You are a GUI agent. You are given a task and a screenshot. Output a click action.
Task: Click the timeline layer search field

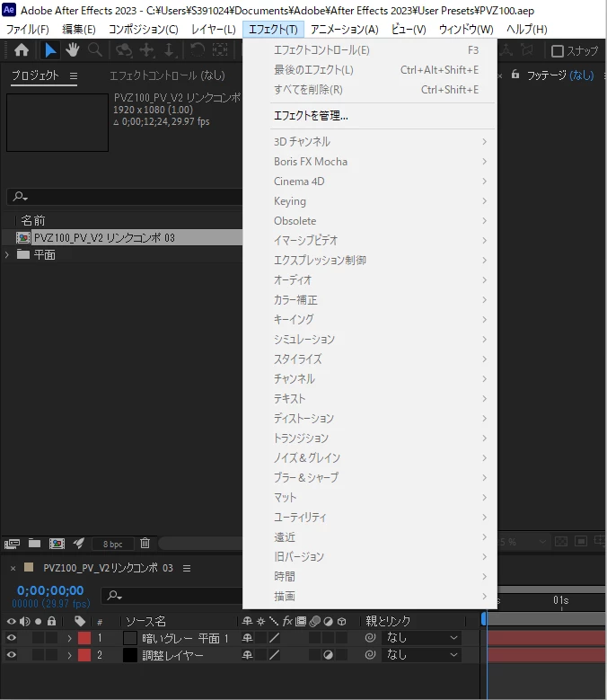(172, 596)
